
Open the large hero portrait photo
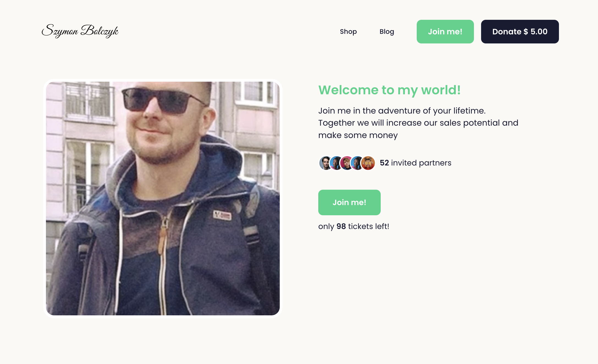[163, 198]
